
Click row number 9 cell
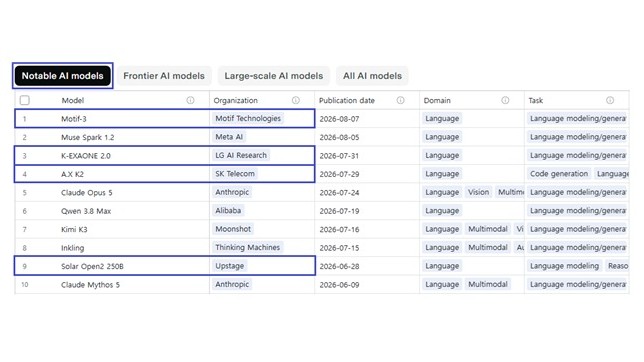click(x=25, y=266)
